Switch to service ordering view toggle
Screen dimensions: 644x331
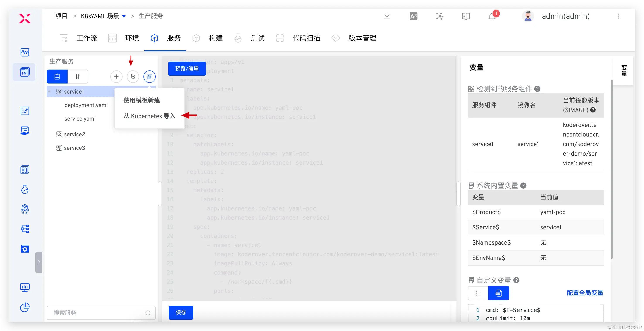[x=77, y=77]
